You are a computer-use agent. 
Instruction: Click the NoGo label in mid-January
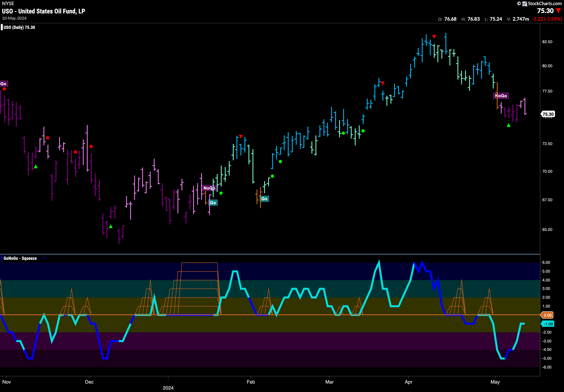[x=209, y=188]
